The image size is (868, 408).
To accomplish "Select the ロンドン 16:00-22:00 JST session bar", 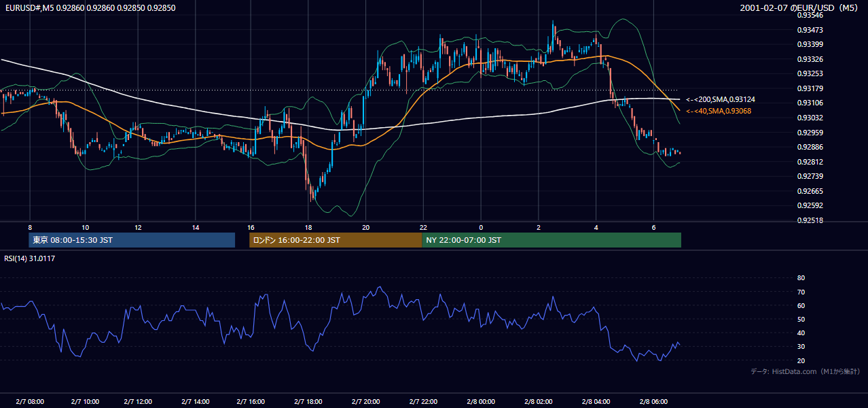I will (x=336, y=240).
